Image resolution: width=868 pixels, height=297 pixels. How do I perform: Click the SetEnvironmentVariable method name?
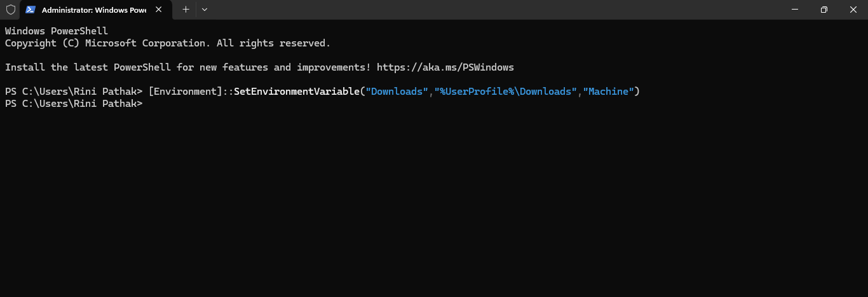296,92
